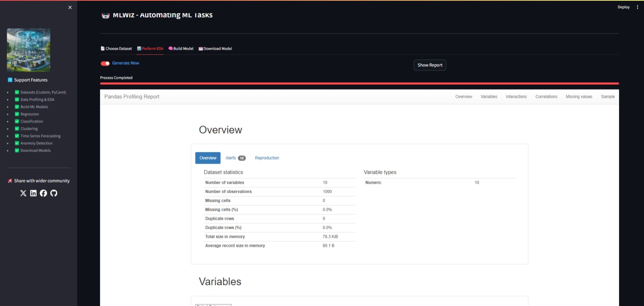Click the Clustering green checkbox

(17, 128)
